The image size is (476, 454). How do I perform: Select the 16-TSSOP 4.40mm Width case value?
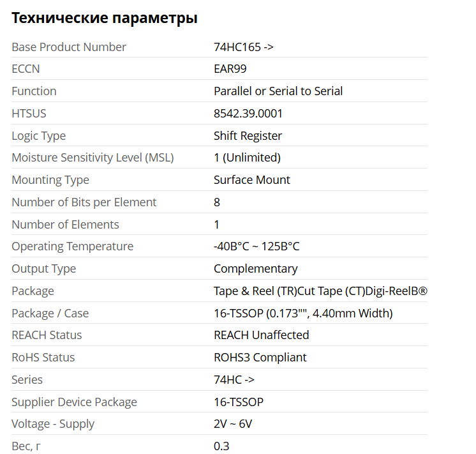(303, 314)
